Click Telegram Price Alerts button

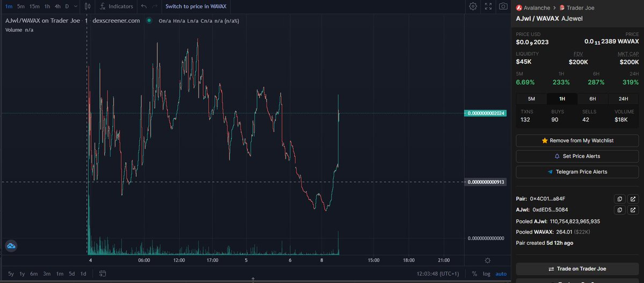click(577, 172)
